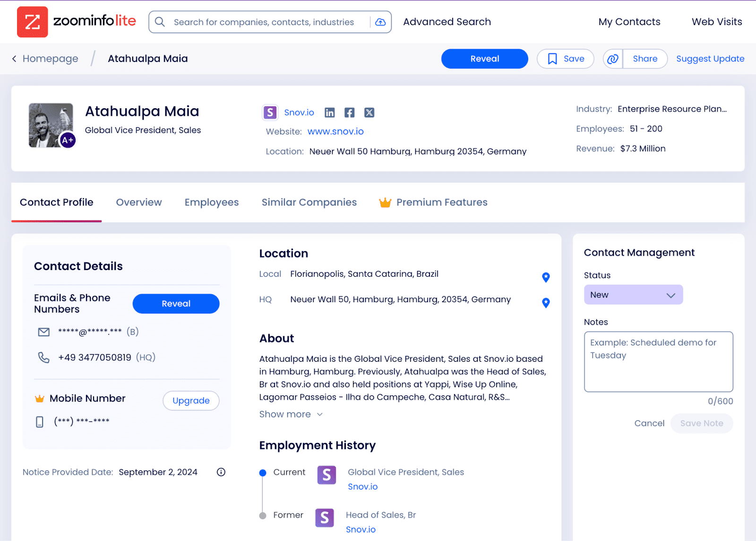
Task: Open the Similar Companies tab
Action: click(309, 202)
